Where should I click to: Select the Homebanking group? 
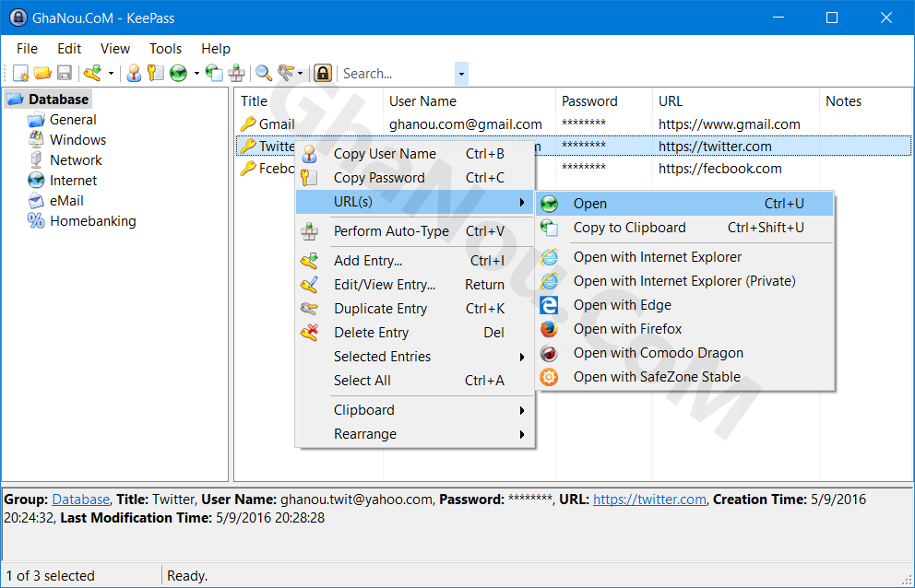pyautogui.click(x=93, y=221)
